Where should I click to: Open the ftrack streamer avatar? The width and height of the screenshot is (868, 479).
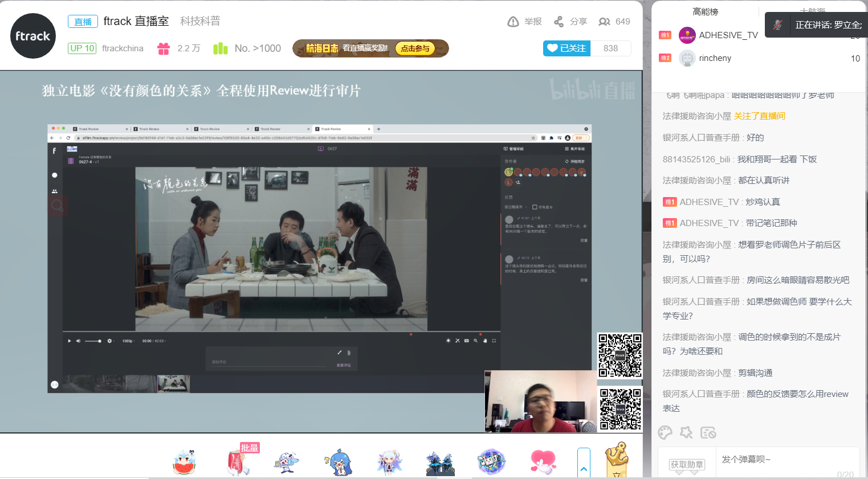33,36
